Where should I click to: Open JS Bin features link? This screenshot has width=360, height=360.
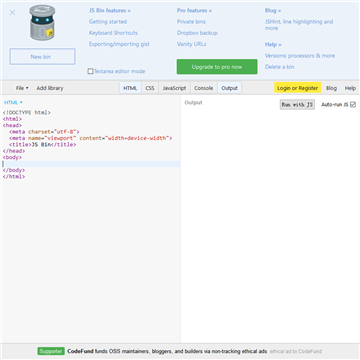click(x=110, y=11)
